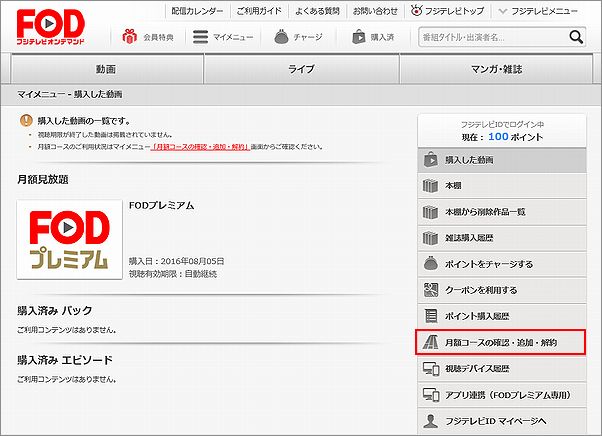Click the FOD logo in header

(50, 26)
